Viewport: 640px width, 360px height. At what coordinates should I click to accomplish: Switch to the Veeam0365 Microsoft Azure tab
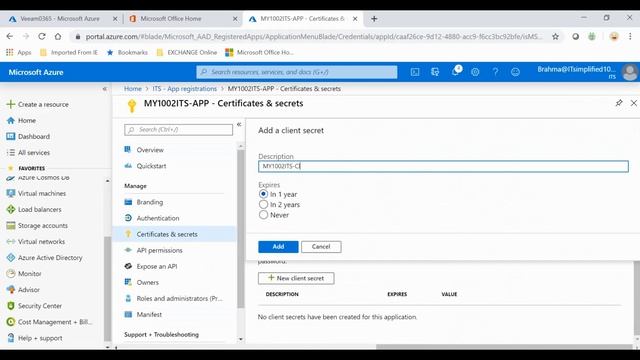(60, 19)
